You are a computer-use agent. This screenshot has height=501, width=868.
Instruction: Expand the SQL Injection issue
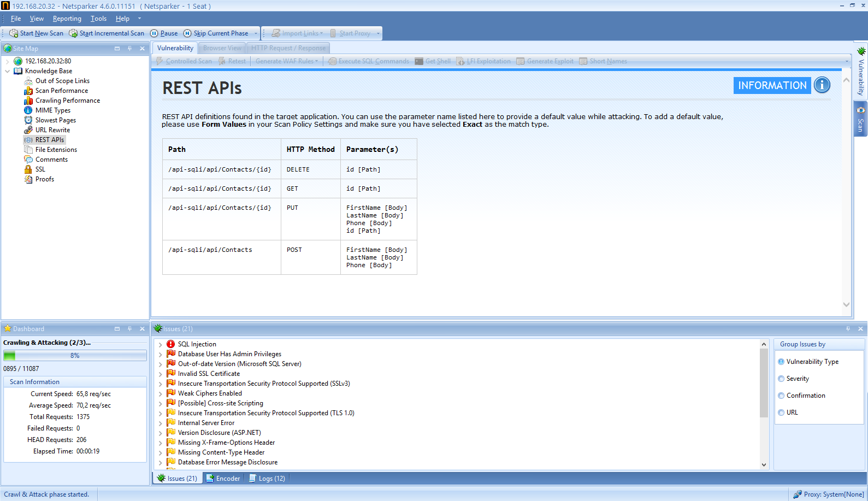pyautogui.click(x=160, y=344)
